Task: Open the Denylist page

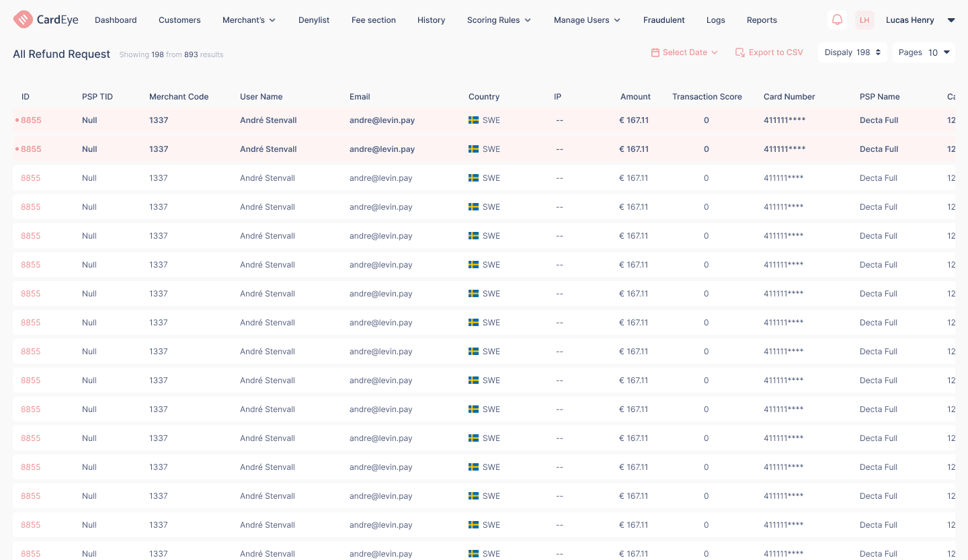Action: pos(314,20)
